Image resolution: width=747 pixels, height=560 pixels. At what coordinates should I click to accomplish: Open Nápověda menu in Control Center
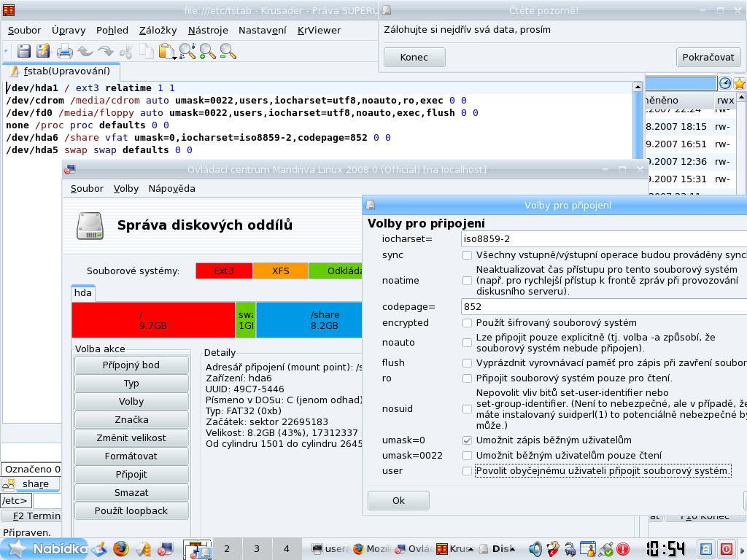click(x=171, y=189)
